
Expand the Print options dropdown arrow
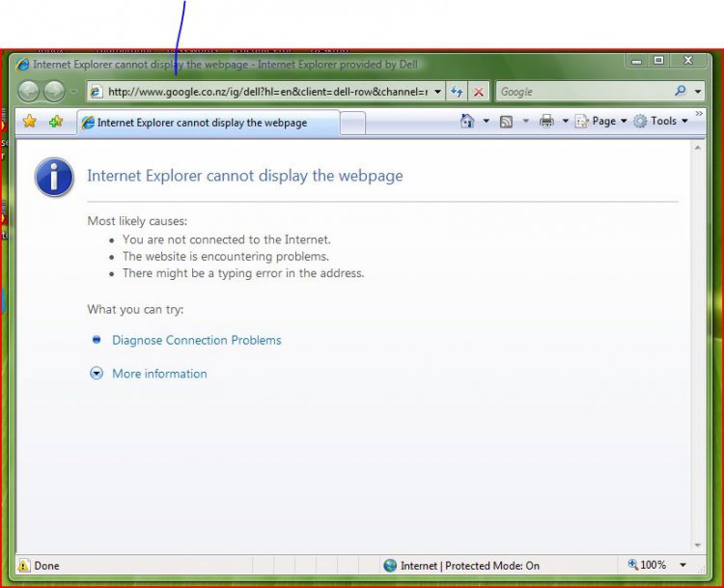tap(565, 121)
